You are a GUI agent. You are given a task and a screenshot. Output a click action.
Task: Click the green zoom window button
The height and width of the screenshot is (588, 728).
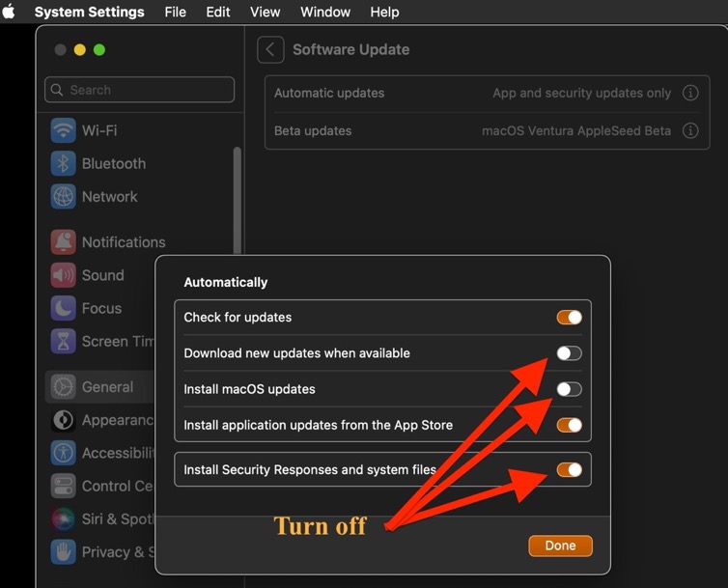click(x=99, y=49)
